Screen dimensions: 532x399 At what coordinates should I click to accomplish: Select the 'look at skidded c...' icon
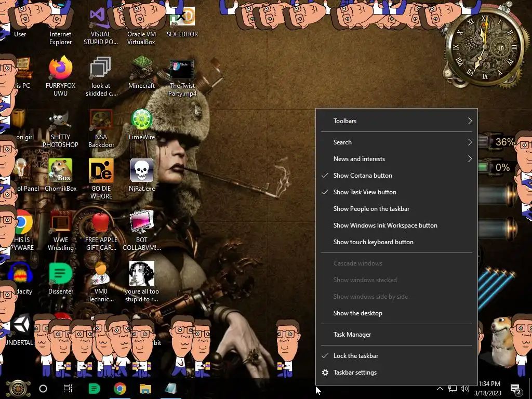point(101,76)
